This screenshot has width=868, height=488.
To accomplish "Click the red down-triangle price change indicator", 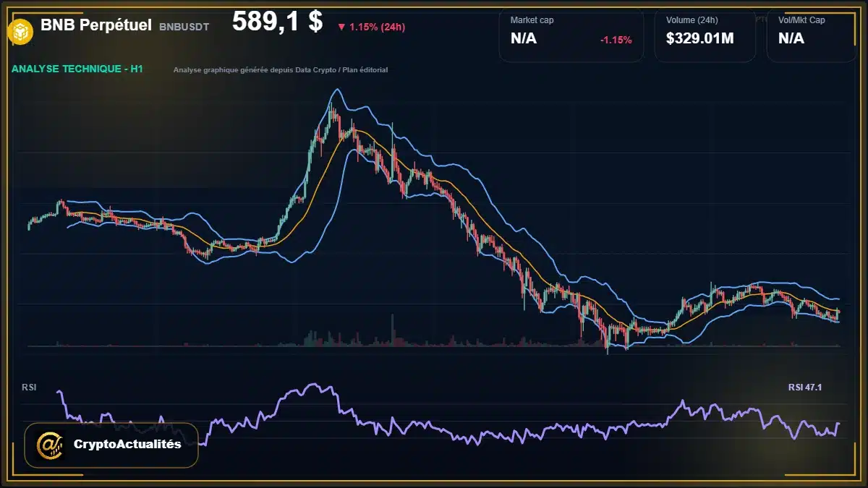I will 341,27.
